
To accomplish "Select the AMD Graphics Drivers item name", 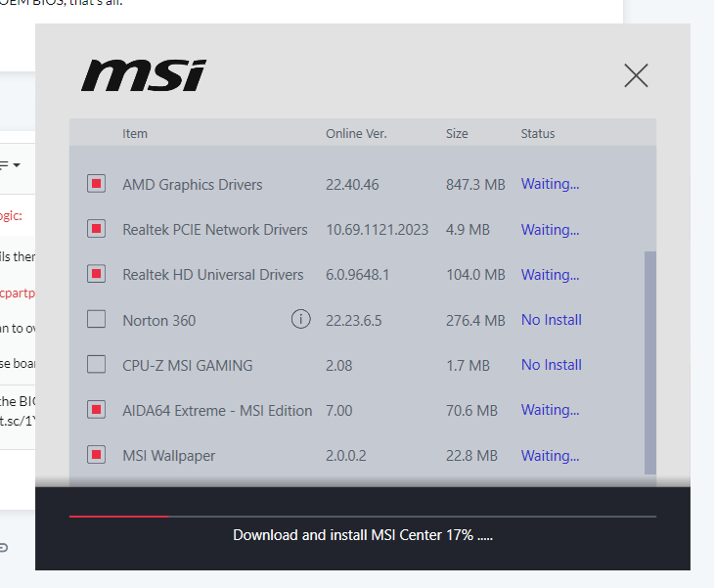I will tap(193, 185).
